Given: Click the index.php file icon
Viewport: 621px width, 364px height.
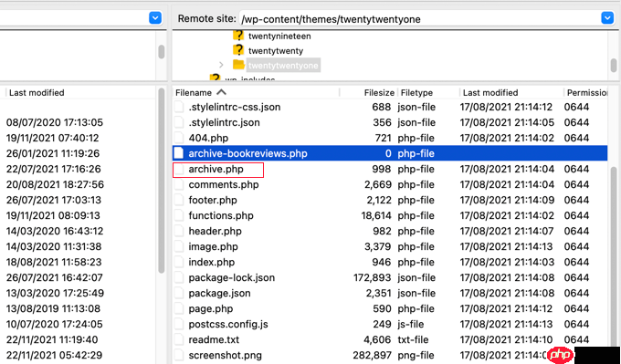Looking at the screenshot, I should [x=179, y=262].
